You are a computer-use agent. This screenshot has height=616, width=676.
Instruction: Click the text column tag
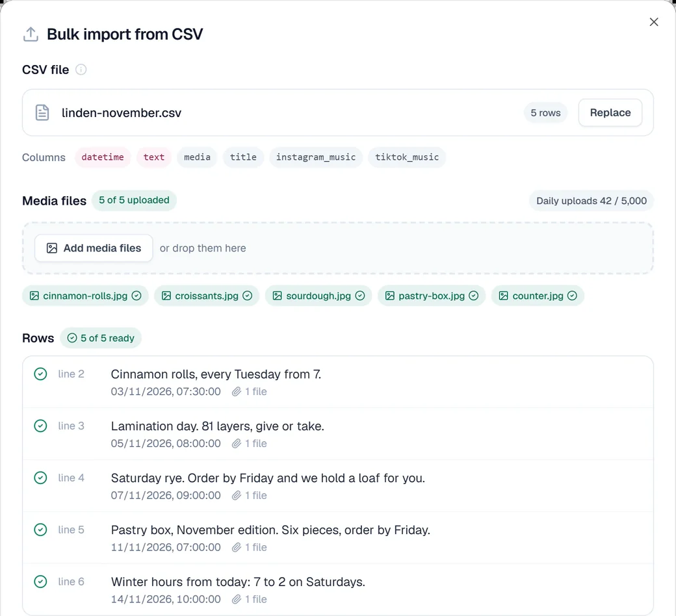pyautogui.click(x=154, y=157)
